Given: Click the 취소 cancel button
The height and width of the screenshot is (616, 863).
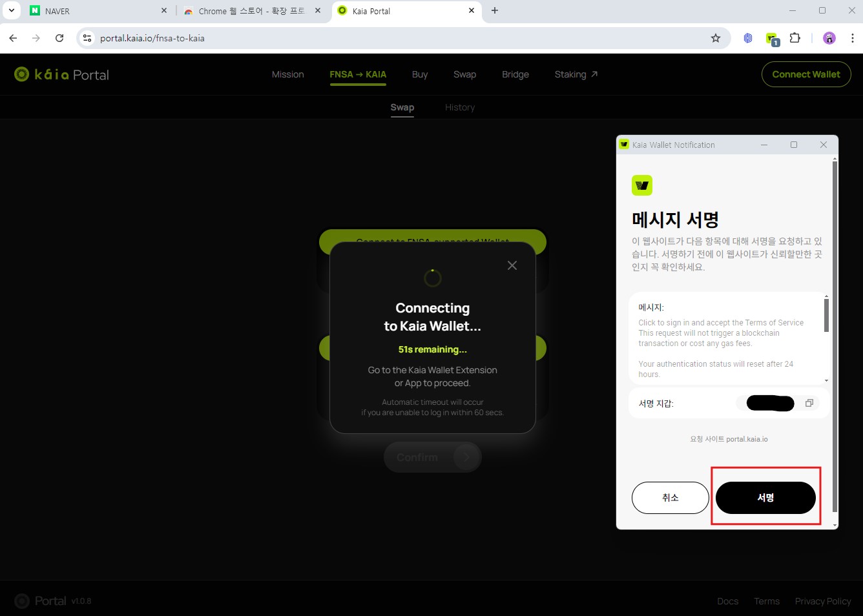Looking at the screenshot, I should click(670, 498).
